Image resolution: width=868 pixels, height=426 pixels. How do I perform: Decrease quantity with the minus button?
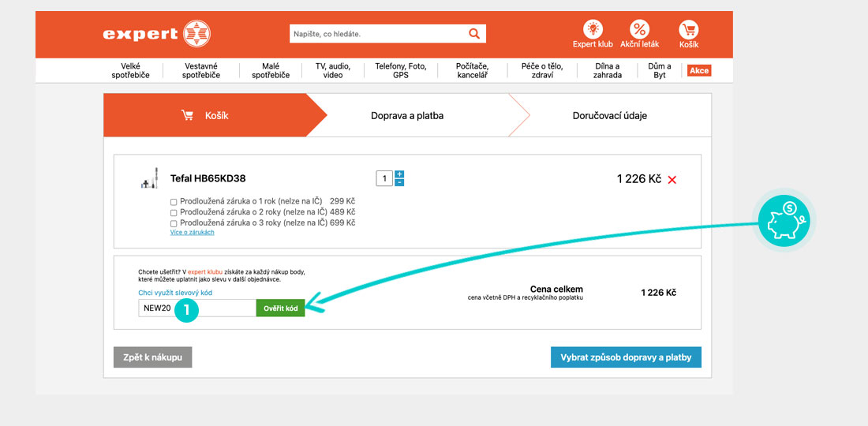click(x=399, y=183)
